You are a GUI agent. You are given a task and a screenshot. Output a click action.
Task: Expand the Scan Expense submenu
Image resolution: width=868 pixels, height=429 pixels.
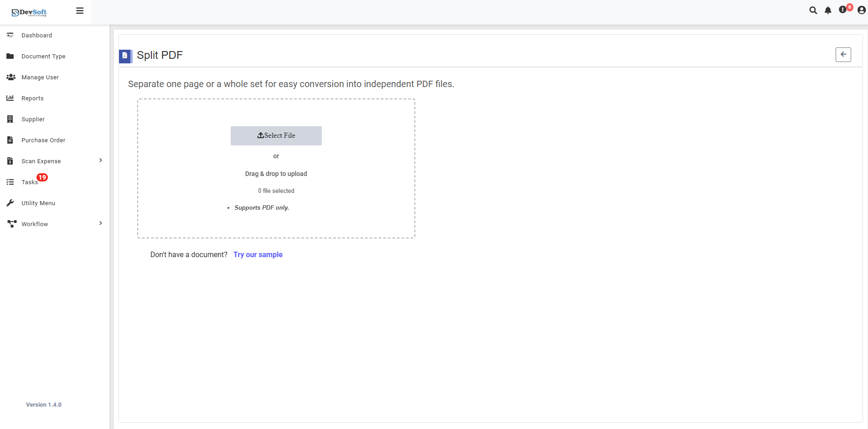click(x=100, y=160)
